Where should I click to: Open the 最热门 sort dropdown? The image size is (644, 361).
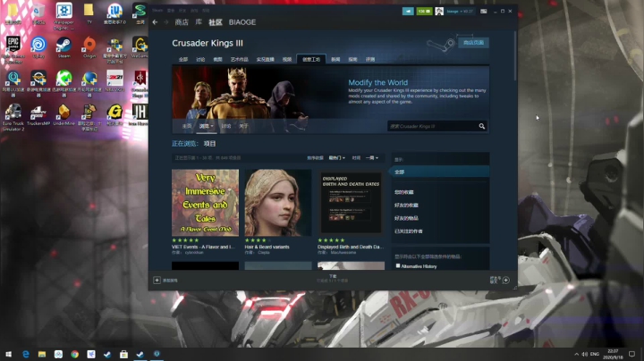click(x=337, y=158)
